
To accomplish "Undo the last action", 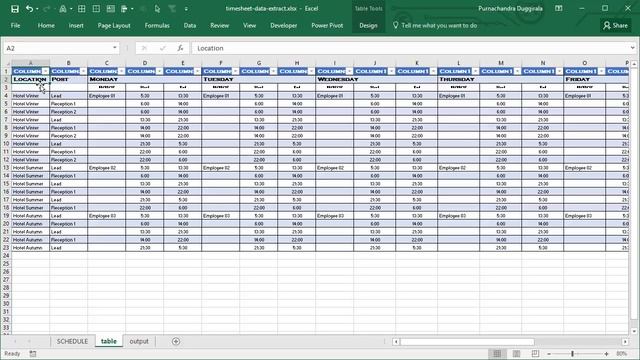I will 29,9.
